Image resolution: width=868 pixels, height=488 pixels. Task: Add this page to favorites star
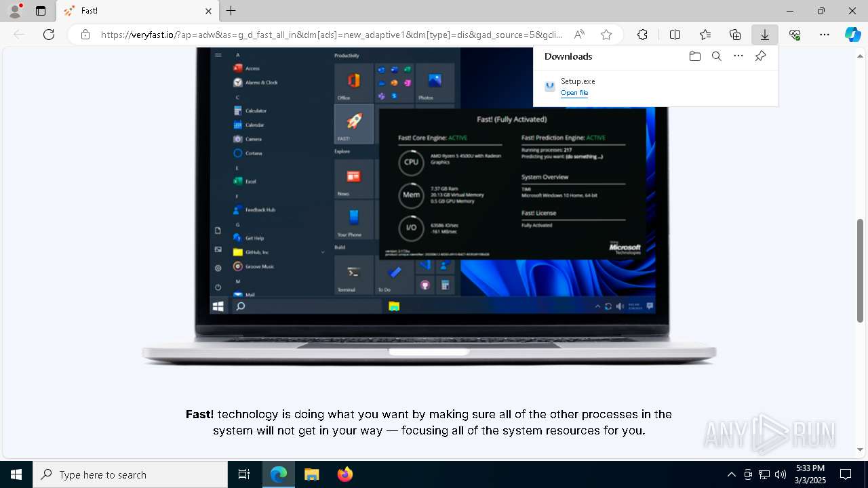(606, 35)
